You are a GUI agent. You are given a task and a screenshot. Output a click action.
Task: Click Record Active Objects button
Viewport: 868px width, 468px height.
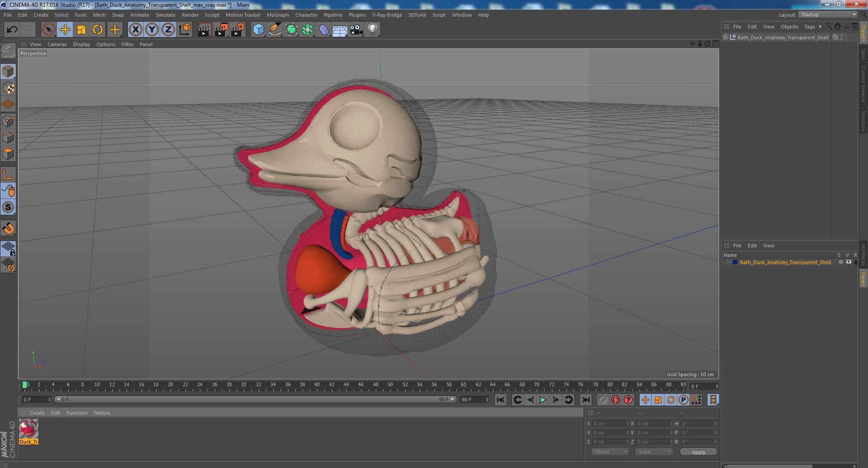click(602, 400)
